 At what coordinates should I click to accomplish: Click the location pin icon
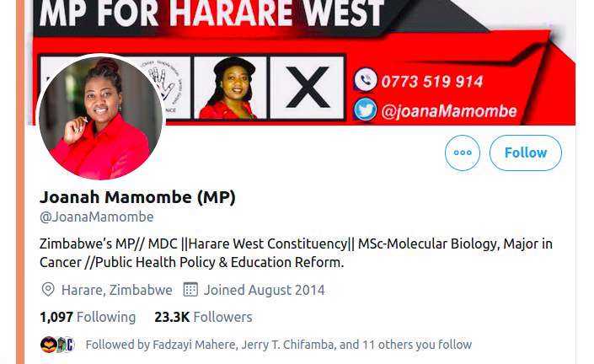coord(48,290)
